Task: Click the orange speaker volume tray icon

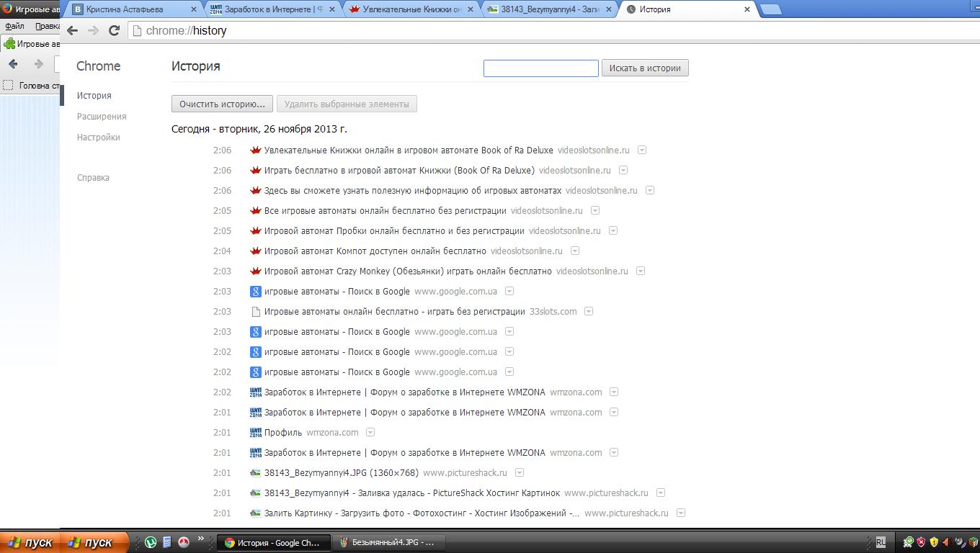Action: pos(947,542)
